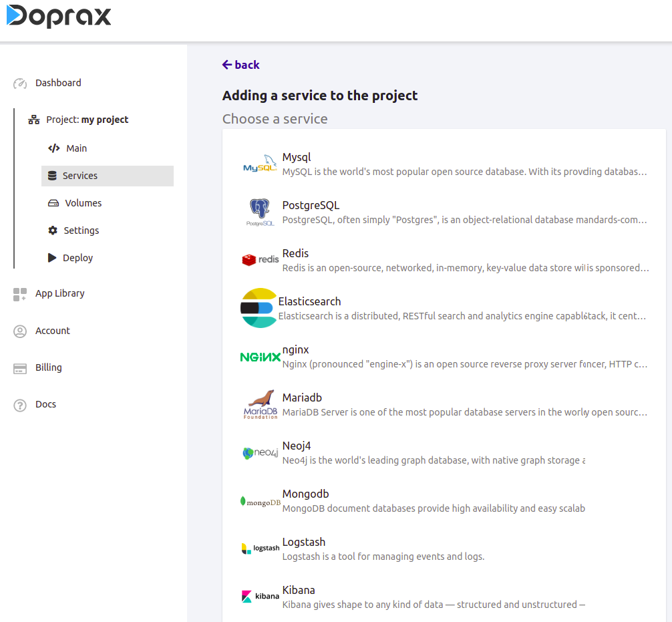Click the NGINX green logo
Image resolution: width=672 pixels, height=622 pixels.
[x=260, y=357]
